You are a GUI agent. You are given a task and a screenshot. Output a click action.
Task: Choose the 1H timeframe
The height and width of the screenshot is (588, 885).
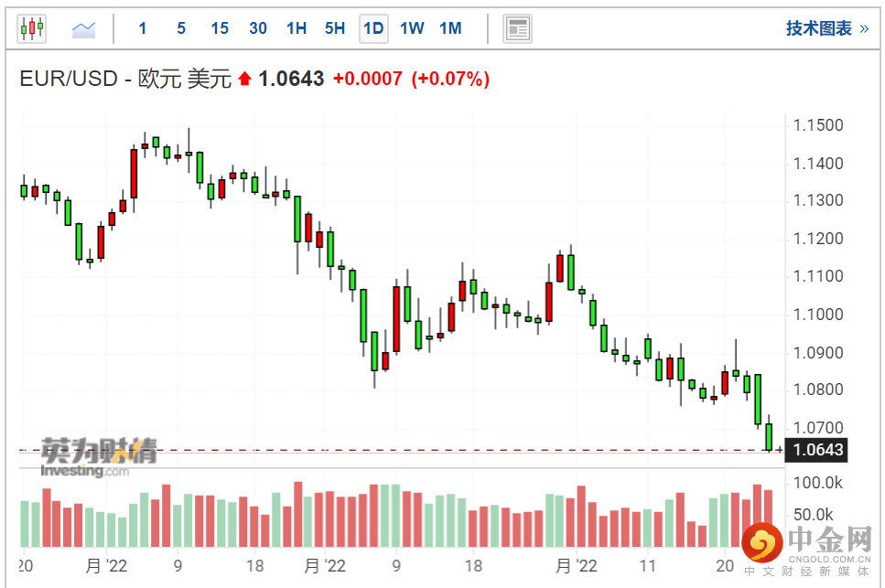(x=297, y=28)
